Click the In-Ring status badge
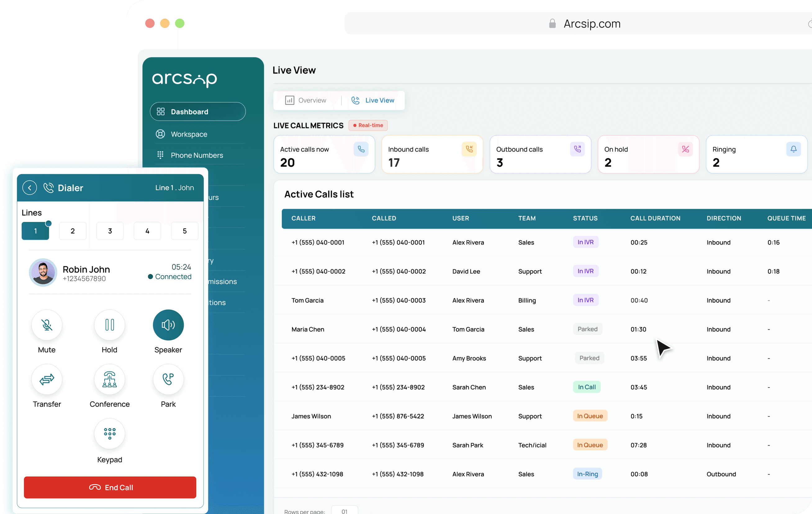Image resolution: width=812 pixels, height=514 pixels. point(587,474)
